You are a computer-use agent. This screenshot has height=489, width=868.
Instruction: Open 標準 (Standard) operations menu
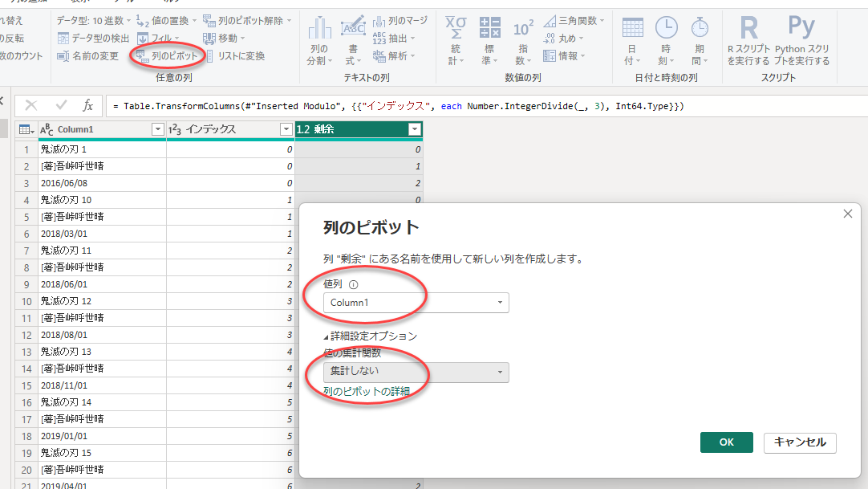(489, 40)
